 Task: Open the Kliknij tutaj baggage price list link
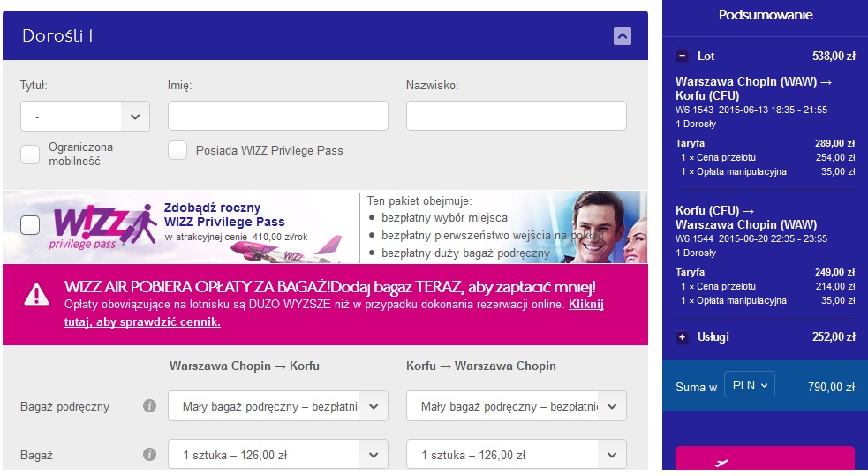tap(334, 314)
